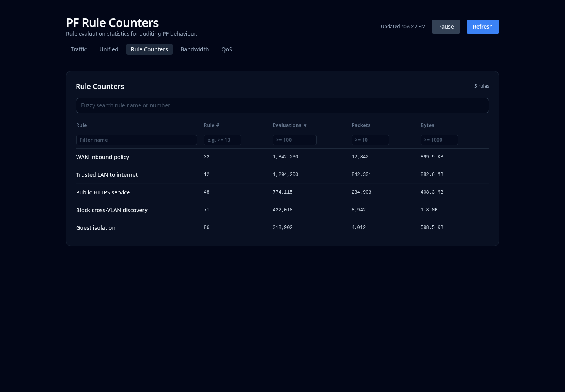
Task: Click the 842,301 packets value
Action: click(x=361, y=174)
